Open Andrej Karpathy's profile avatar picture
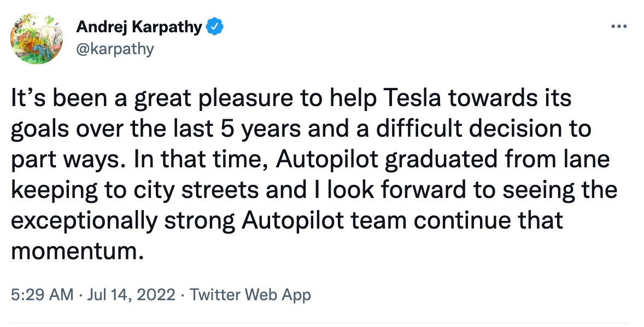Viewport: 644px width, 327px height. tap(37, 38)
